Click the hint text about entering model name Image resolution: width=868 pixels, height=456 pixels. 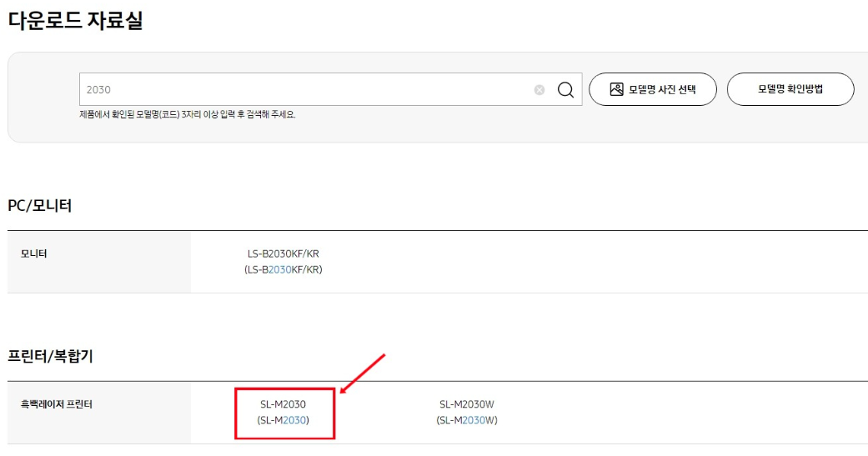point(188,114)
